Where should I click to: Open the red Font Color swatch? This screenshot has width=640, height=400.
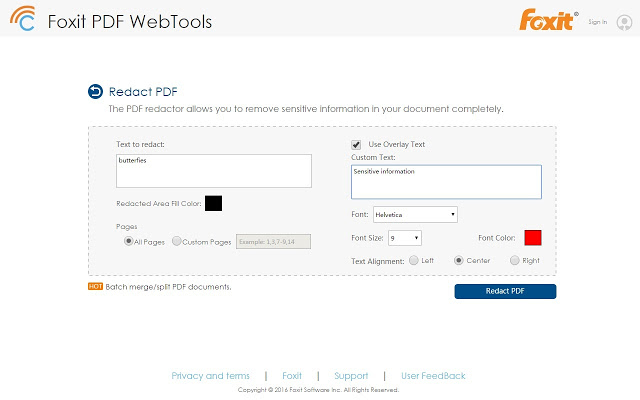pos(533,237)
